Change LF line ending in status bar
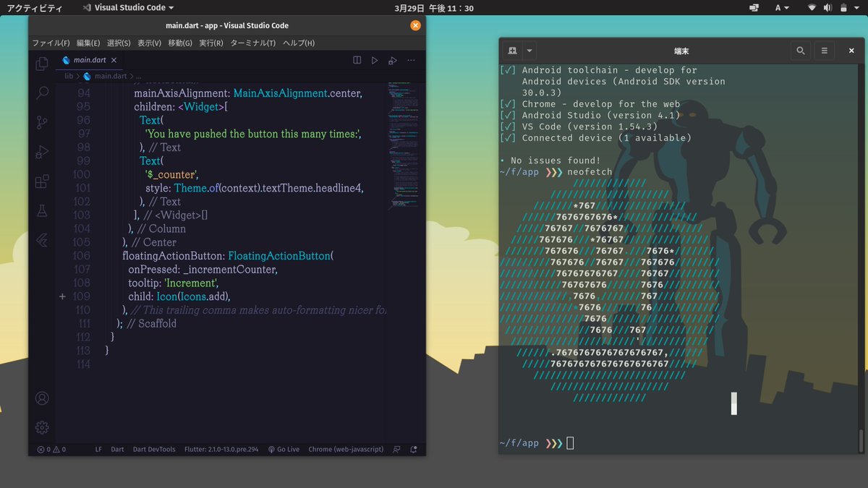Image resolution: width=868 pixels, height=488 pixels. (98, 449)
